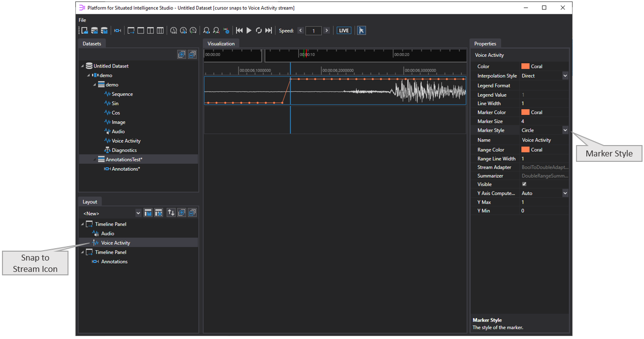Uncheck the Visible checkbox in Properties

524,184
